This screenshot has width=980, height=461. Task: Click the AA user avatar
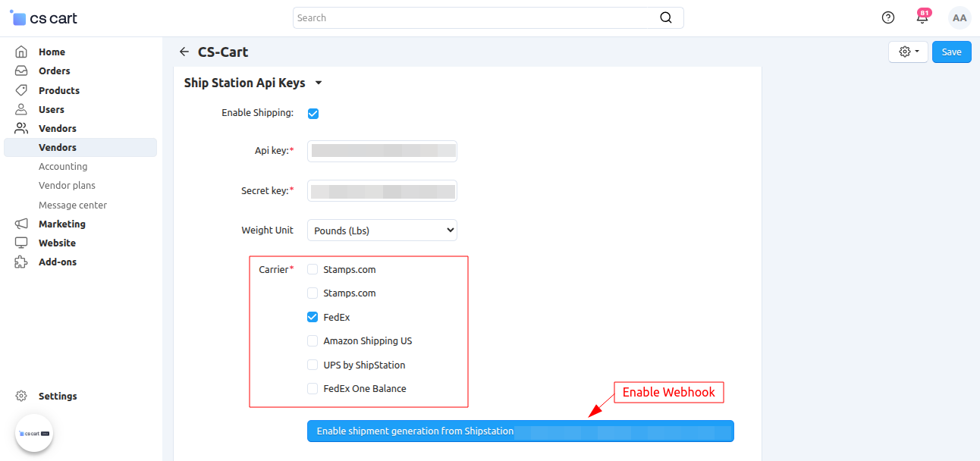pos(960,18)
